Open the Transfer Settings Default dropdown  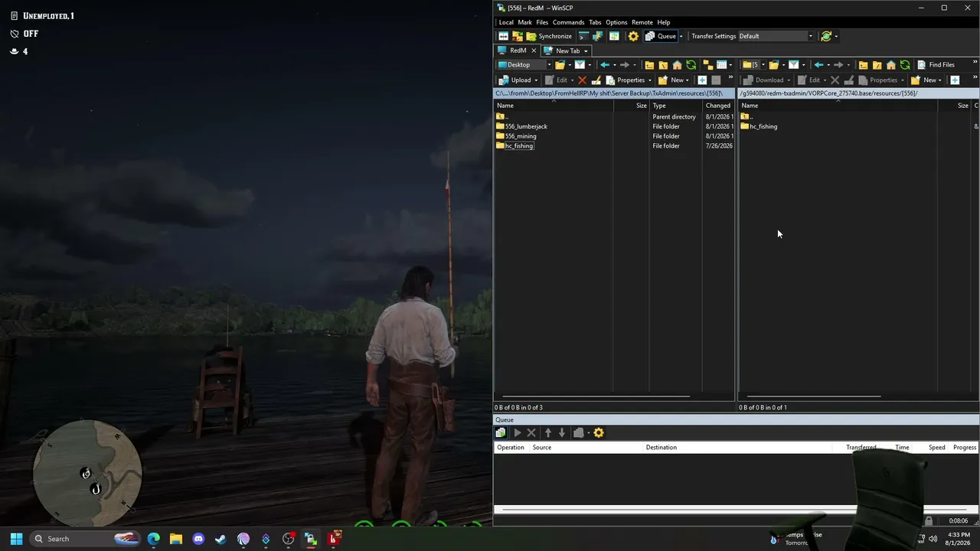coord(776,36)
